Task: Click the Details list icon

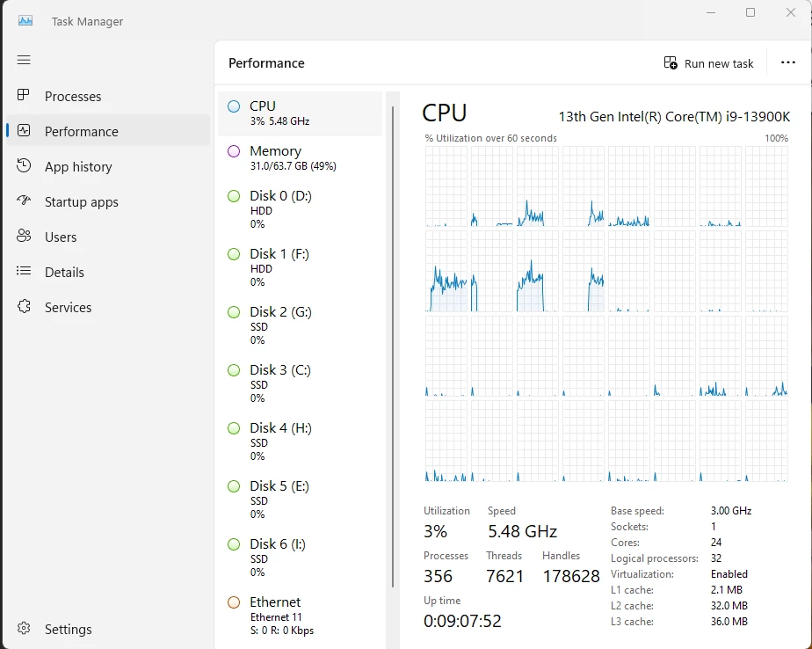Action: [24, 271]
